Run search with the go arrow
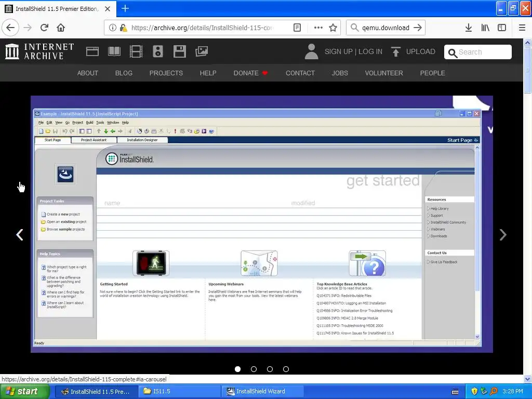Screen dimensions: 532x399 (x=418, y=28)
